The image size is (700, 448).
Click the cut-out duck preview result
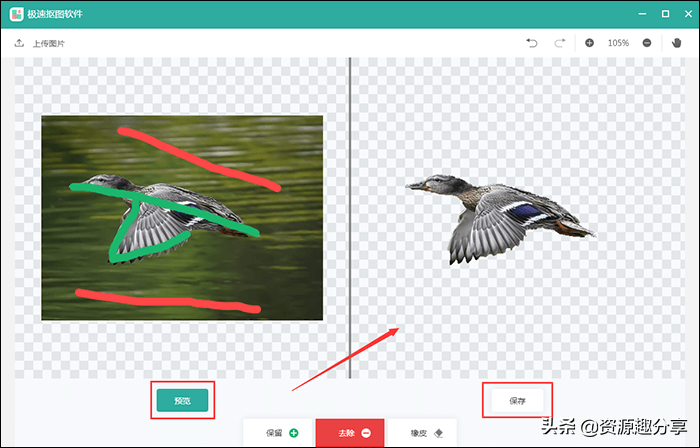(500, 217)
